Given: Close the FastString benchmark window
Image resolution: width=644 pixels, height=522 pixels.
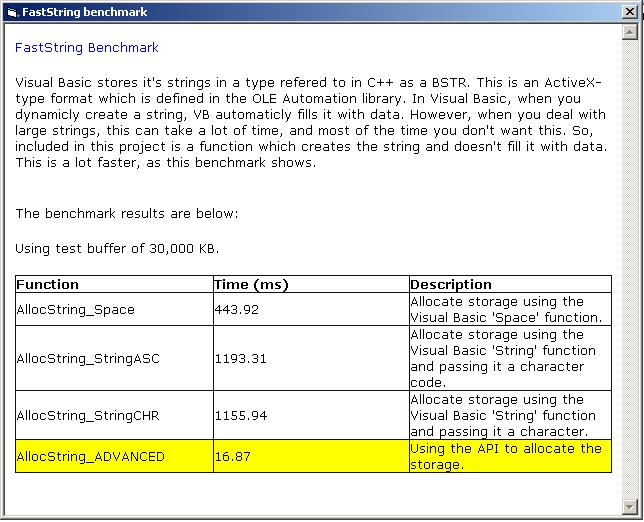Looking at the screenshot, I should coord(629,12).
